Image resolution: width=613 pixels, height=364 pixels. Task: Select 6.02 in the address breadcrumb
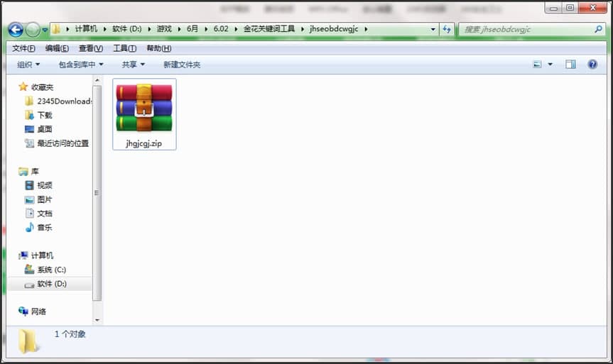[221, 29]
